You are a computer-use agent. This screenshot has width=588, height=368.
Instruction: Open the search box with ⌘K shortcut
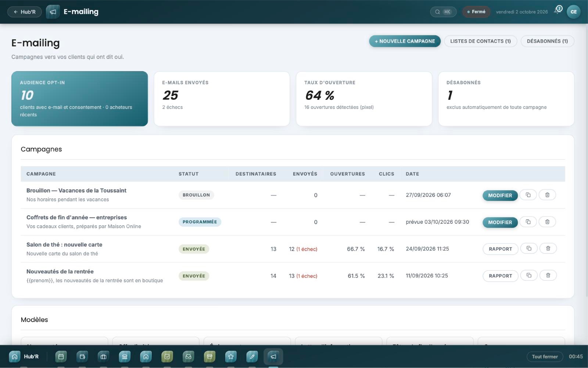443,12
